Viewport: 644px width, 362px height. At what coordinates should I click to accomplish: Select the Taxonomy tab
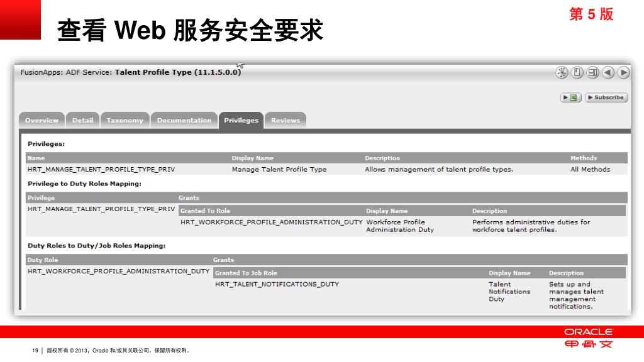coord(125,120)
